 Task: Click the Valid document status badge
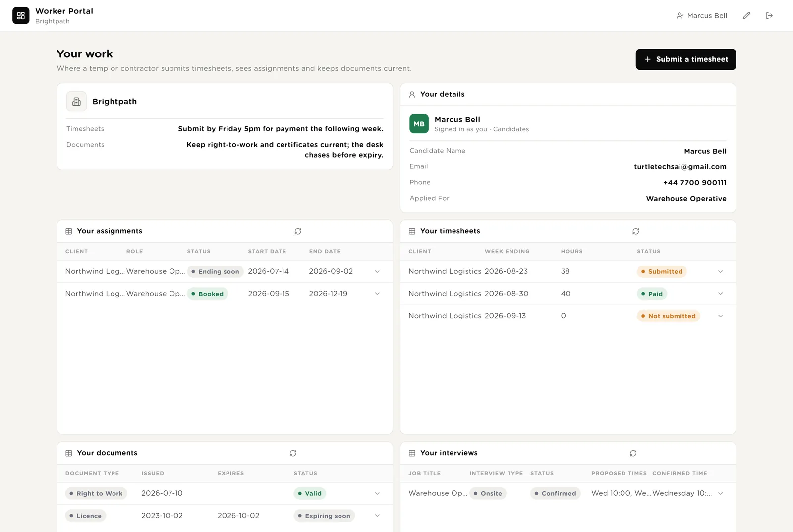(x=310, y=494)
